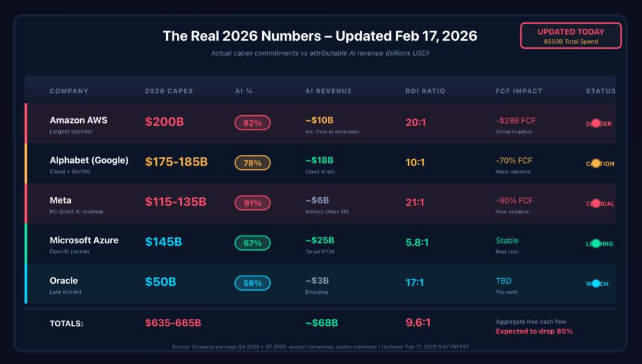The image size is (642, 364).
Task: Click the blue 58% pill for Oracle
Action: click(253, 283)
